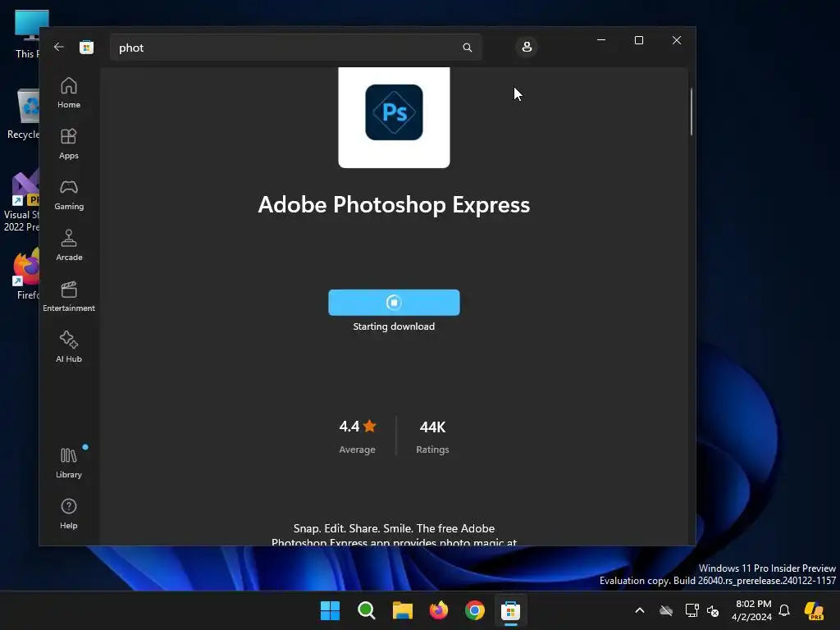Click the Microsoft Store taskbar icon
Image resolution: width=840 pixels, height=630 pixels.
point(510,610)
